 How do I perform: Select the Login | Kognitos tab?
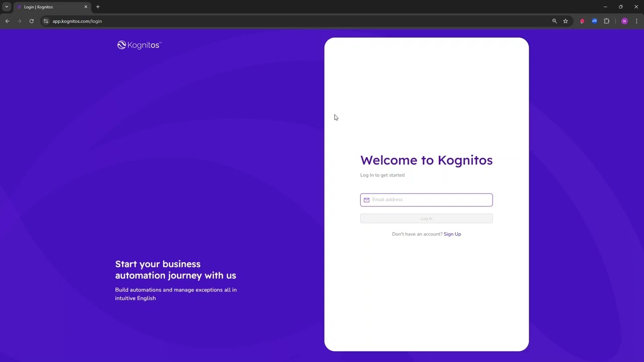[52, 7]
